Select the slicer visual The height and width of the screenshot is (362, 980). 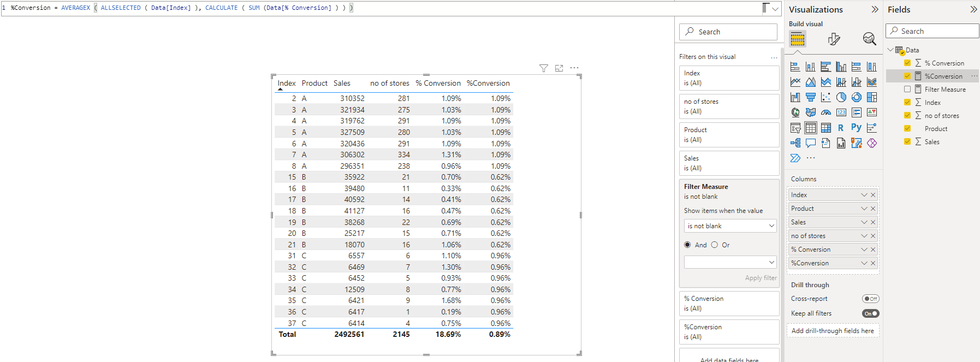[x=795, y=128]
